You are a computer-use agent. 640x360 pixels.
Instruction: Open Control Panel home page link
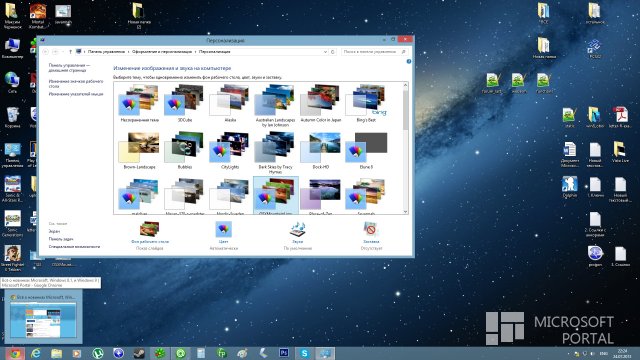(x=69, y=68)
